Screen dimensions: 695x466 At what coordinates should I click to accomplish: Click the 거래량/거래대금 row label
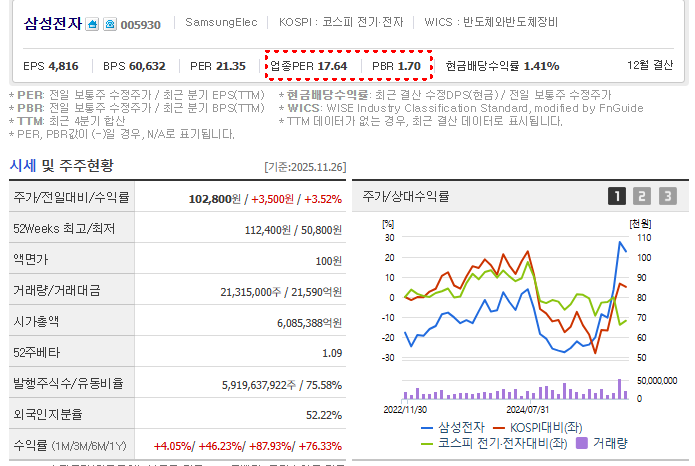57,290
